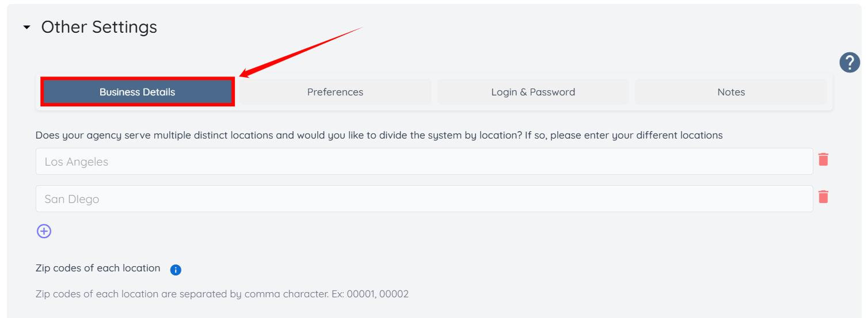Viewport: 868px width, 318px height.
Task: Collapse the Other Settings section arrow
Action: click(26, 28)
